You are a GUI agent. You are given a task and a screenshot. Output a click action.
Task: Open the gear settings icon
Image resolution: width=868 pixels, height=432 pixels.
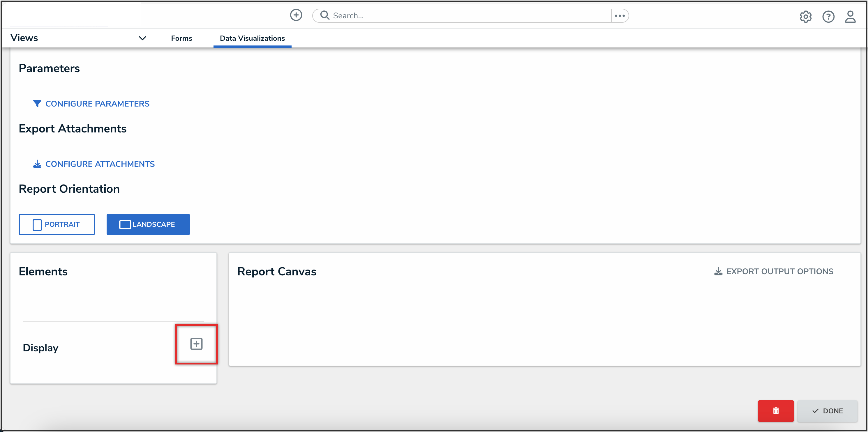pos(805,17)
